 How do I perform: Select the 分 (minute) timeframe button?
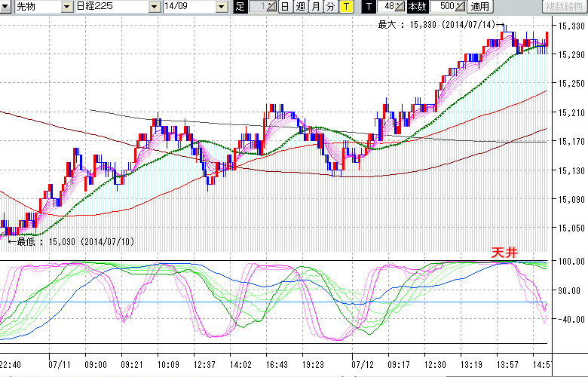point(330,7)
